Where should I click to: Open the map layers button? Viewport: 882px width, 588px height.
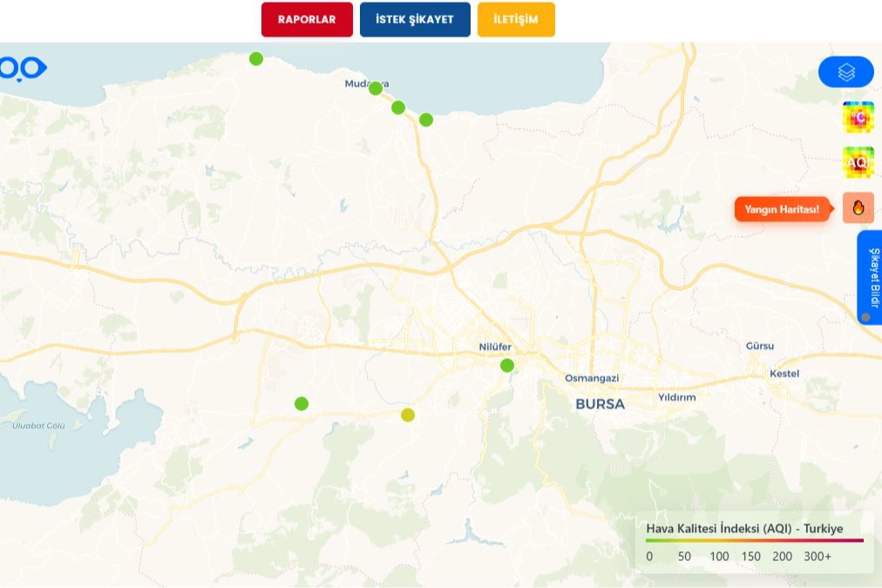[845, 72]
